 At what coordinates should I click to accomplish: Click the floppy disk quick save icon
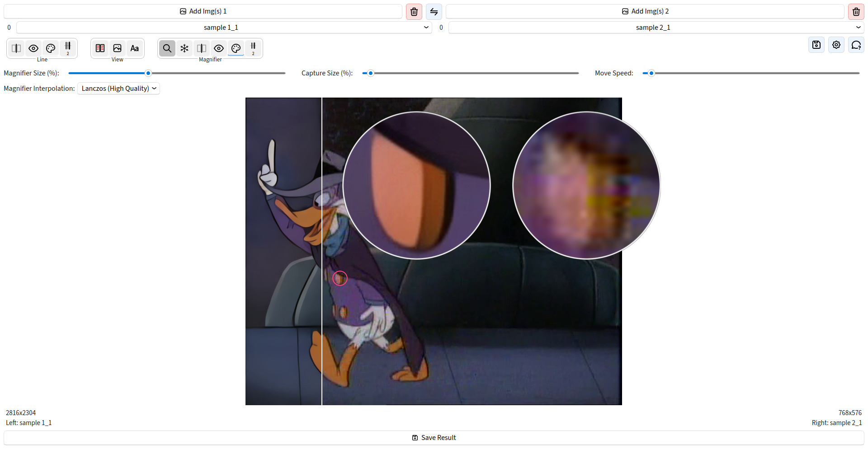816,45
